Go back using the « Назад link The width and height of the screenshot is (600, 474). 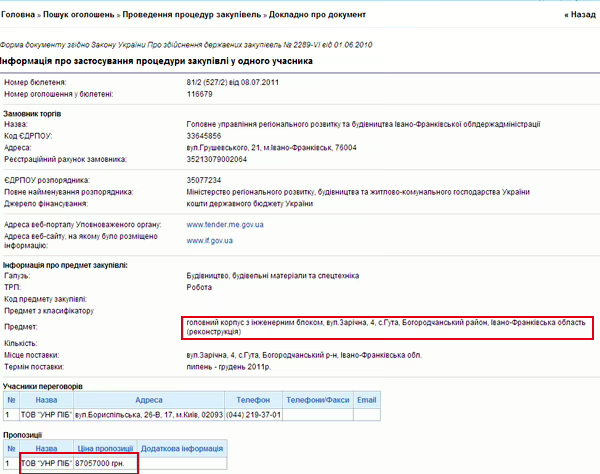coord(578,16)
